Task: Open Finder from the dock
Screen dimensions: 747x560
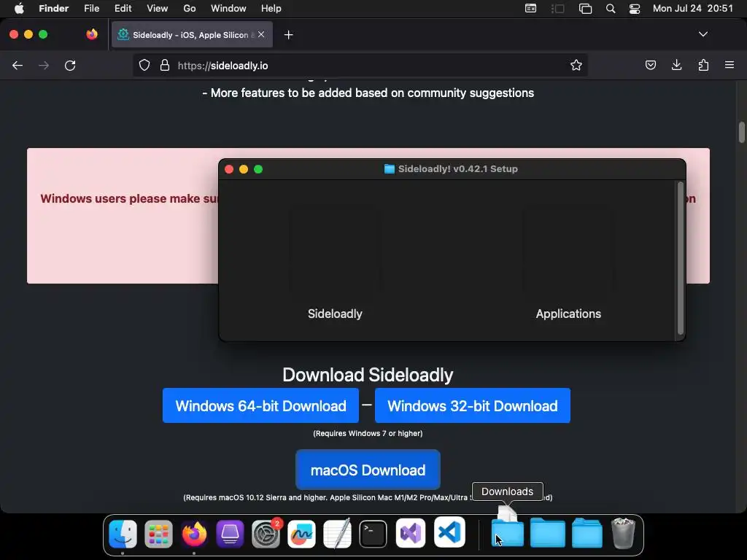Action: (x=123, y=533)
